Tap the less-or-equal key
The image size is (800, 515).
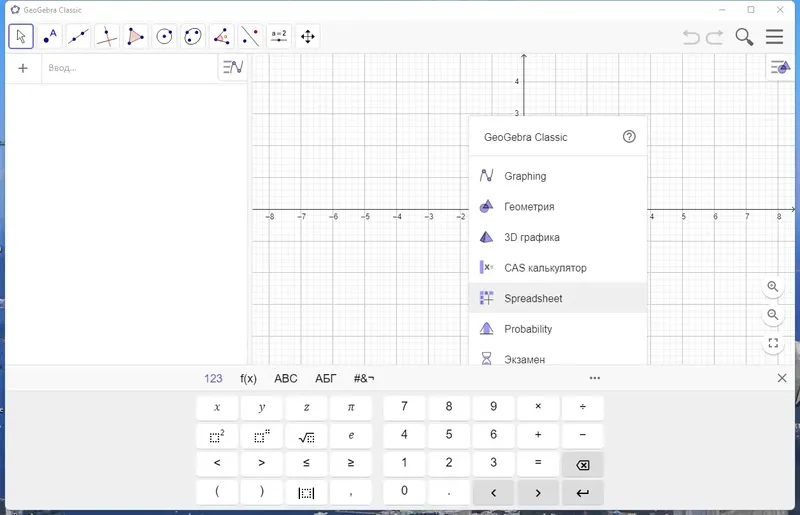pyautogui.click(x=306, y=463)
